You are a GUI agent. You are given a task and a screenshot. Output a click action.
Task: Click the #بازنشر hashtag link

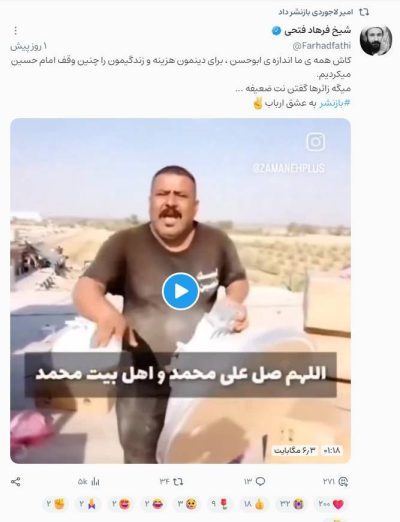pos(335,103)
